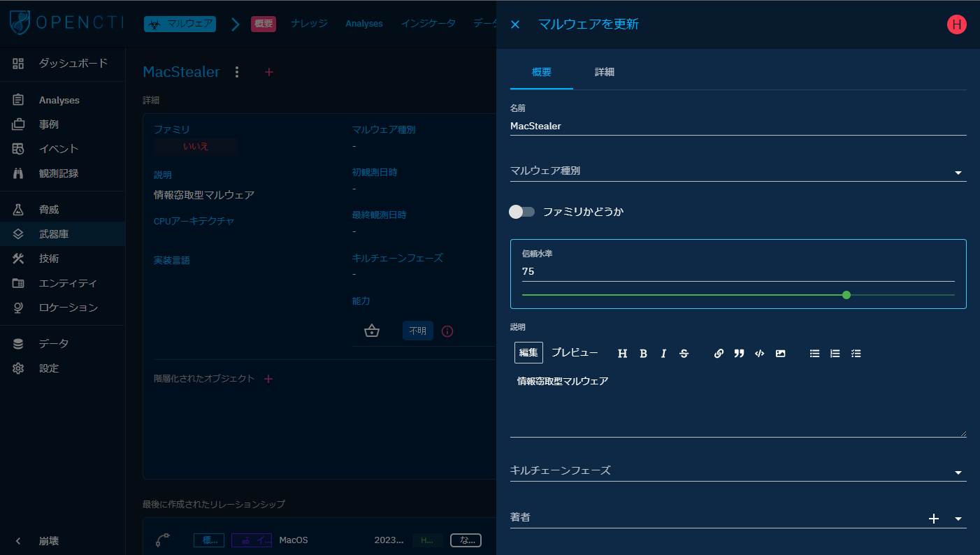The image size is (980, 555).
Task: Collapse the sidebar with 崩壊
Action: [63, 541]
